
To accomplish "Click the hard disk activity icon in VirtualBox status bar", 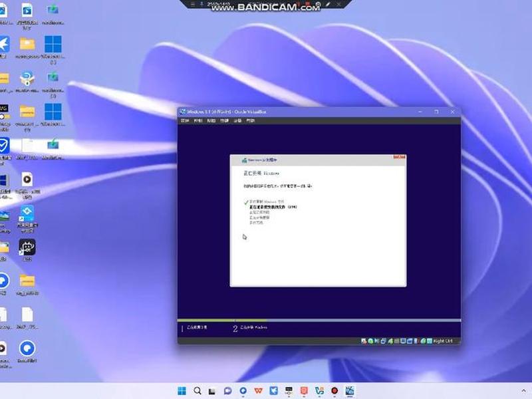I will point(364,341).
